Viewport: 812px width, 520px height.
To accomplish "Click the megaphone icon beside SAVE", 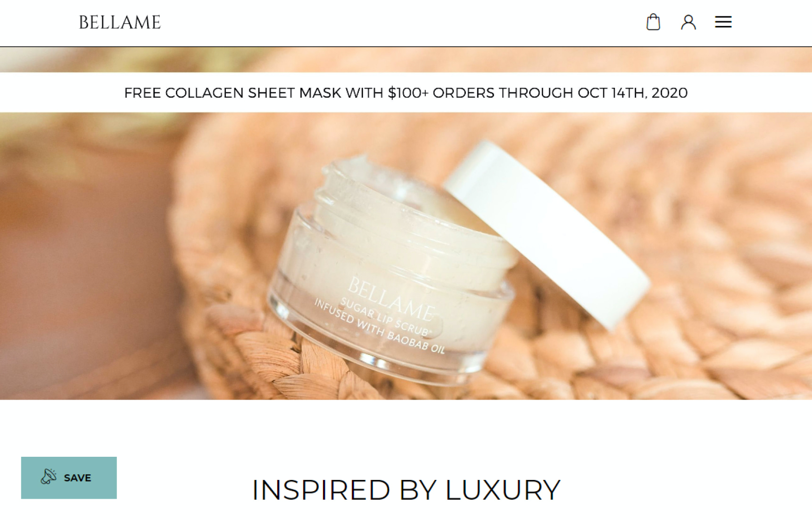I will (x=49, y=477).
